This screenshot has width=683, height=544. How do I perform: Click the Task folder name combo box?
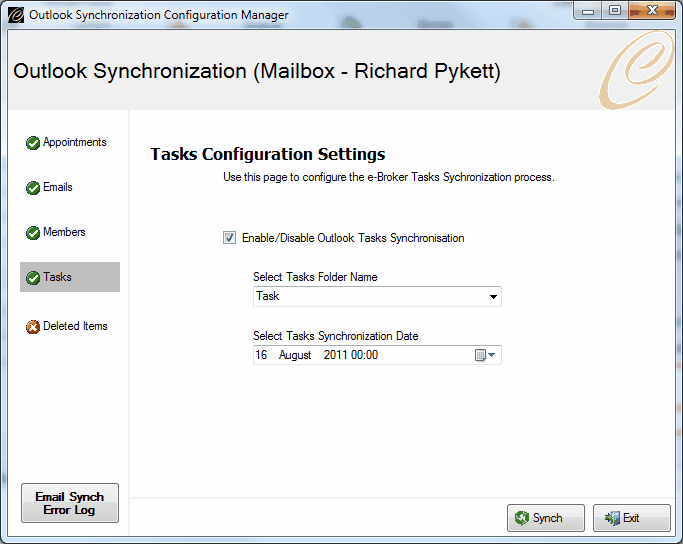click(377, 297)
